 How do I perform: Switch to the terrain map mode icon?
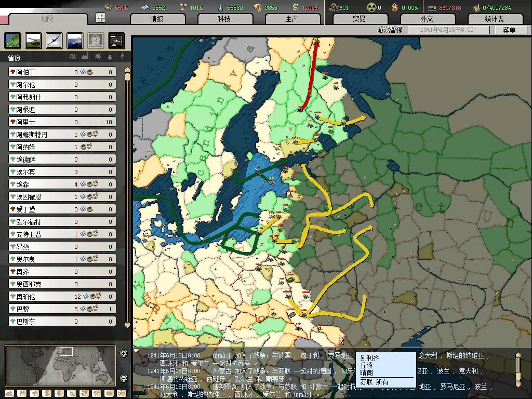coord(10,393)
